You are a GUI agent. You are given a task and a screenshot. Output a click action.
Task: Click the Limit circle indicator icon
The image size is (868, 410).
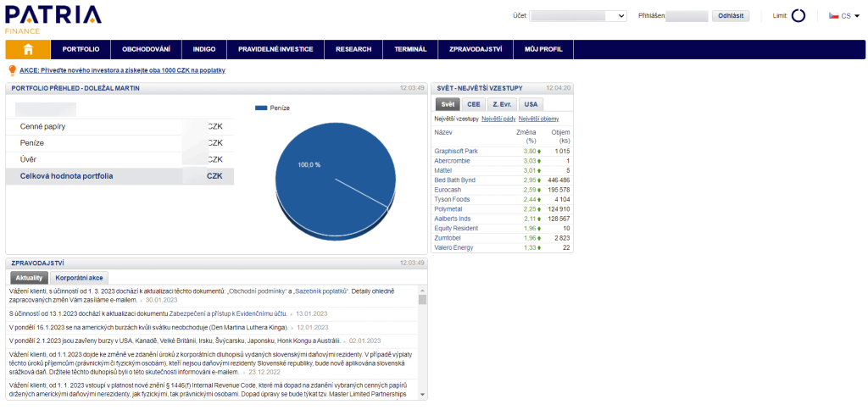(x=798, y=16)
